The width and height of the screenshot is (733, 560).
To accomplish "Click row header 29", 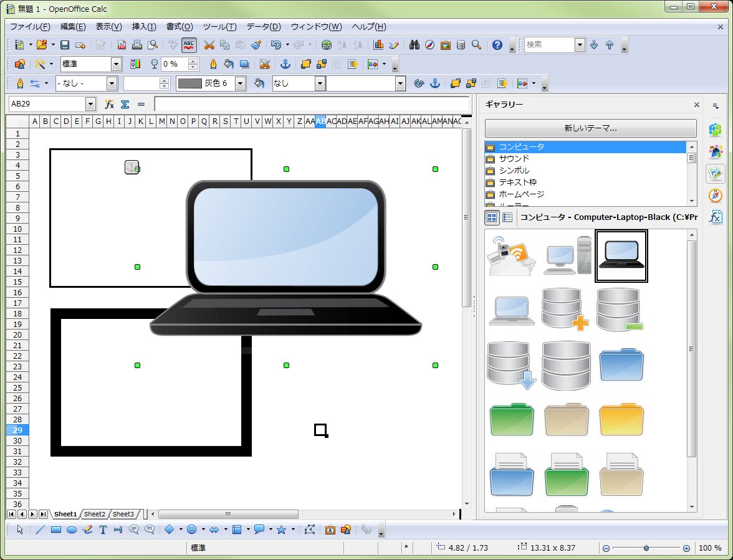I will point(17,430).
